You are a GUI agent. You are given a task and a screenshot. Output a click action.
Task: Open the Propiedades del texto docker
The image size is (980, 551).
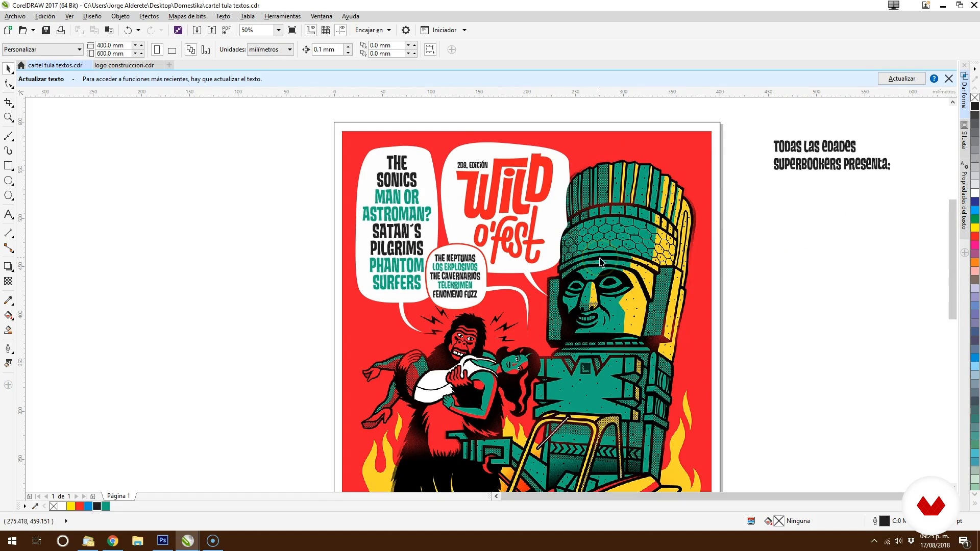(x=964, y=196)
